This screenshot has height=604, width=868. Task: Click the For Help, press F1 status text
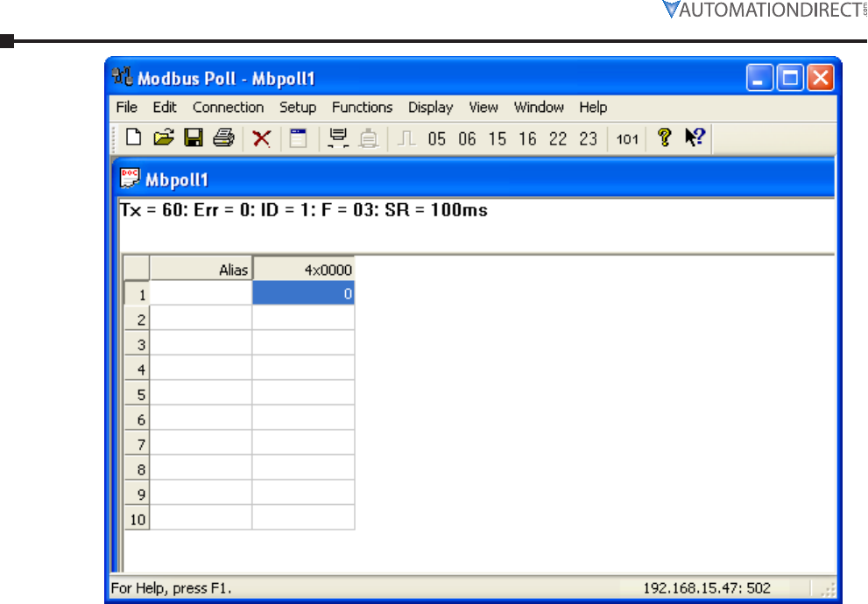coord(171,588)
